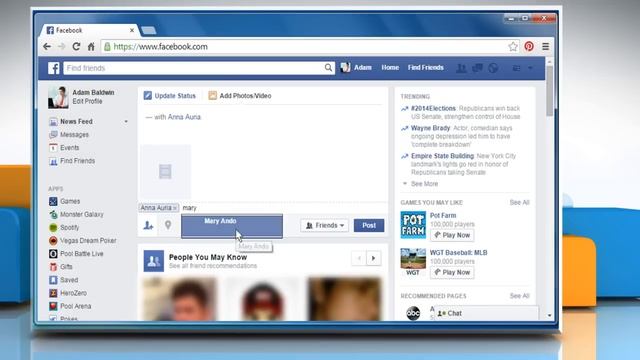
Task: Click the tag friends text field
Action: coord(282,208)
